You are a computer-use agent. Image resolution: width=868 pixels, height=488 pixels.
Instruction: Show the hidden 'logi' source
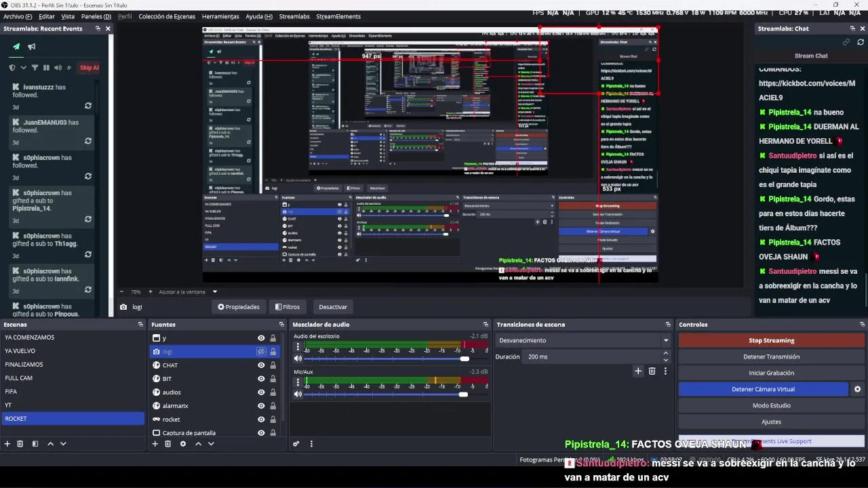click(x=261, y=352)
